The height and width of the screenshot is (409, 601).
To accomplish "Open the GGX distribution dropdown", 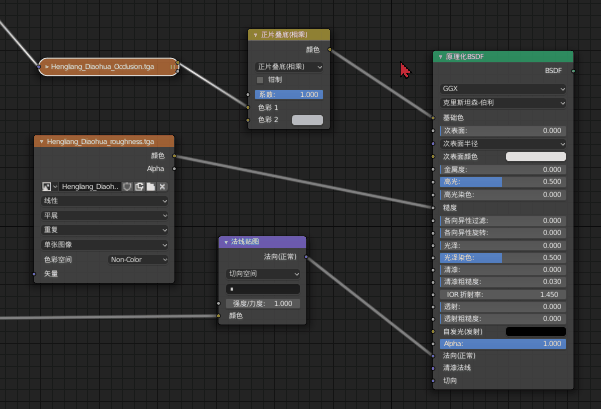I will (x=503, y=89).
